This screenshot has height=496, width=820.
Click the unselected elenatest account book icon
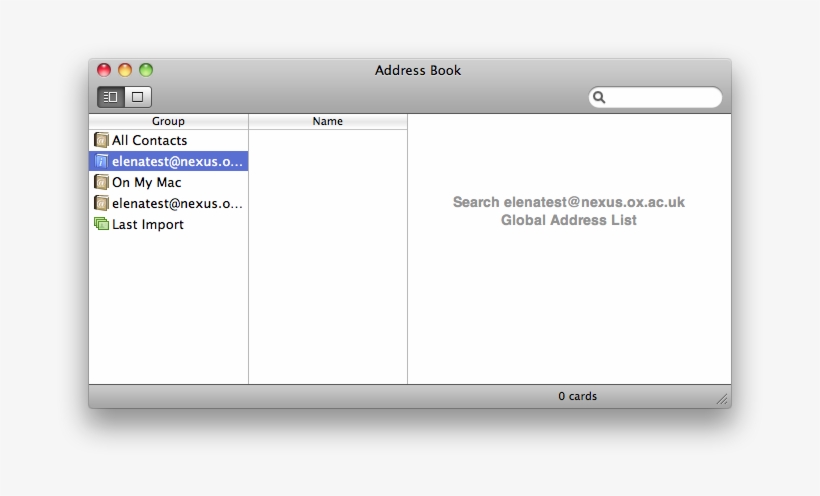point(101,203)
